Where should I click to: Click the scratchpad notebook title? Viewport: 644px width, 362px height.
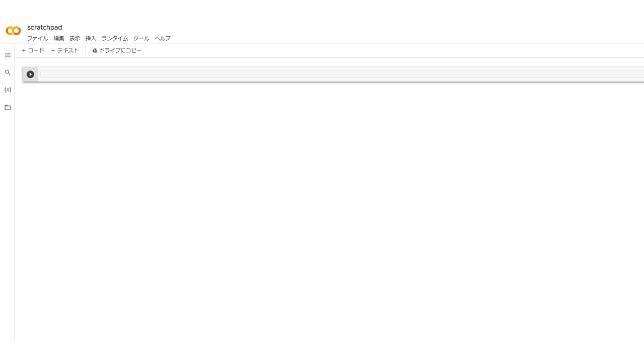click(45, 28)
